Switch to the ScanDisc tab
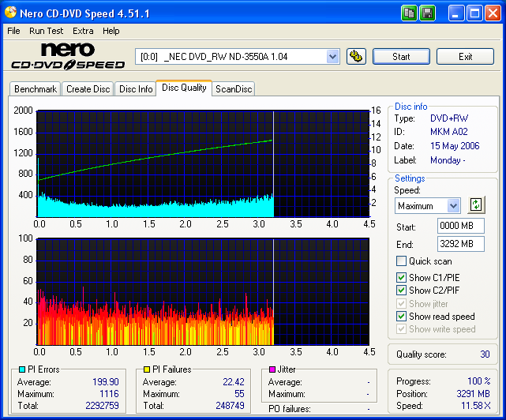This screenshot has height=420, width=506. pyautogui.click(x=234, y=89)
